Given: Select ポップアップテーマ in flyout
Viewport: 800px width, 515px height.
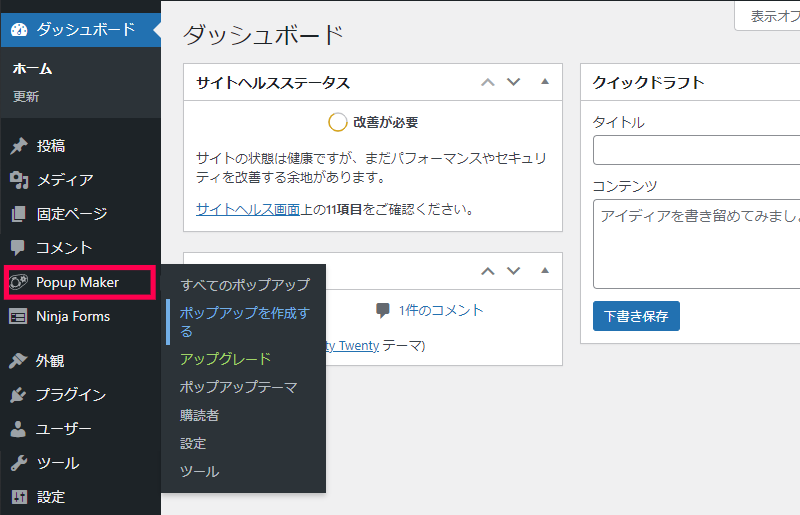Looking at the screenshot, I should 238,387.
